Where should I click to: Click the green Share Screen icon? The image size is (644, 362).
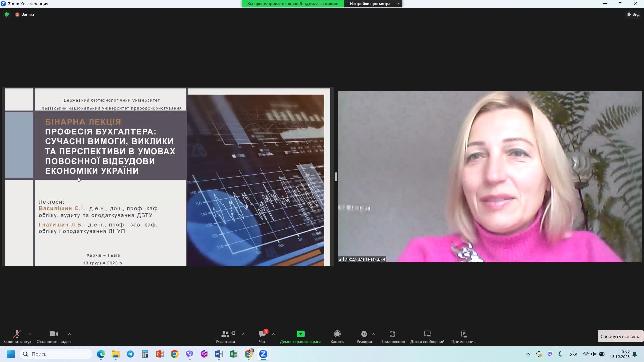(300, 334)
